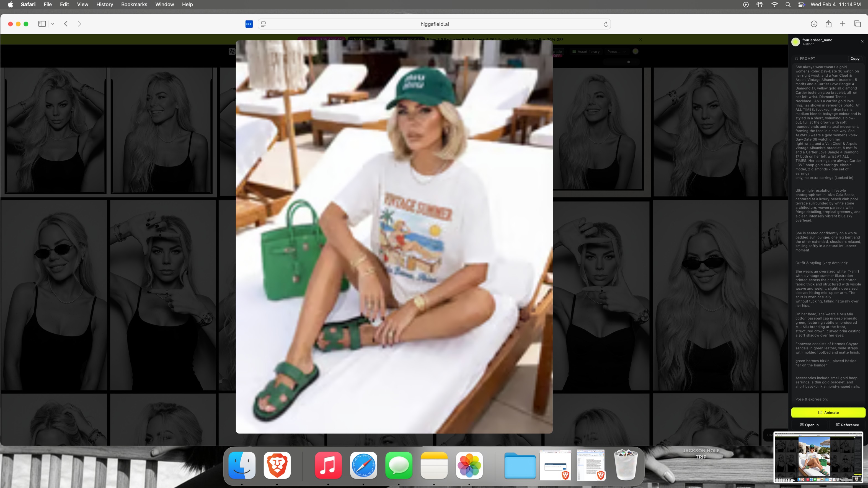Reload the higgsfield.ai page

pos(606,24)
